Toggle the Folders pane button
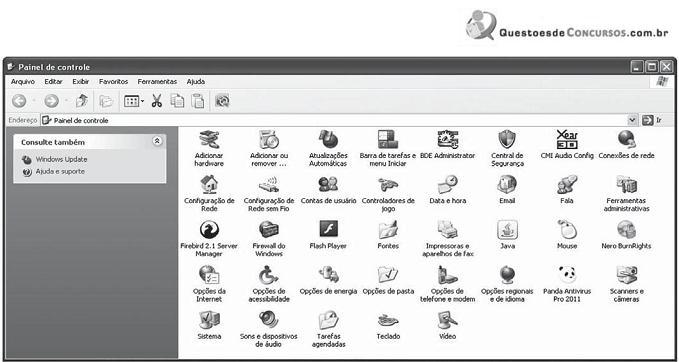Screen dimensions: 679x362 (x=106, y=101)
